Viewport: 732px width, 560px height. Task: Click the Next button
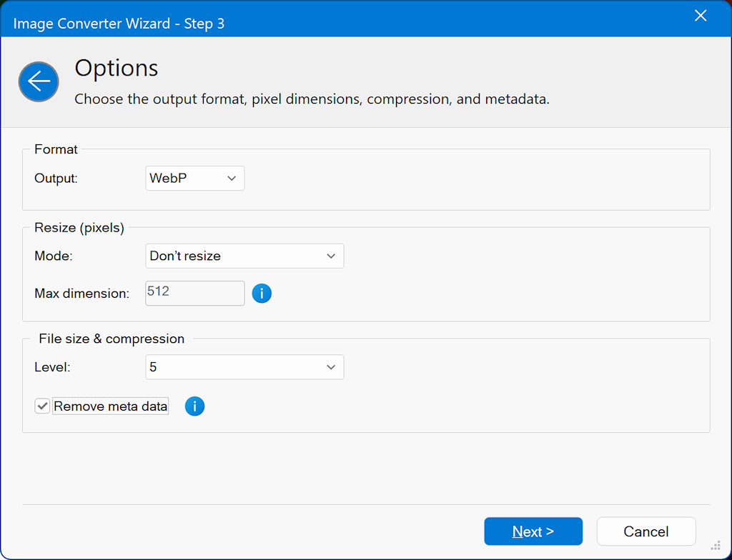(533, 531)
